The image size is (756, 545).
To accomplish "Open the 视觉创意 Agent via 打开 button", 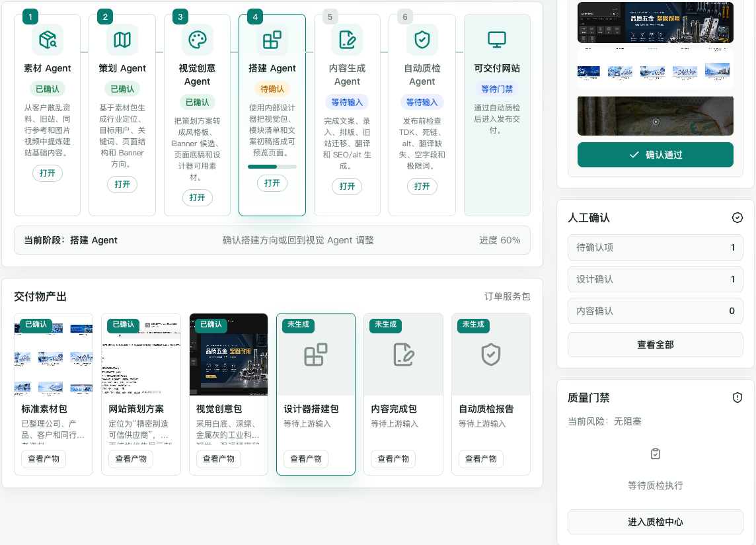I will [197, 198].
